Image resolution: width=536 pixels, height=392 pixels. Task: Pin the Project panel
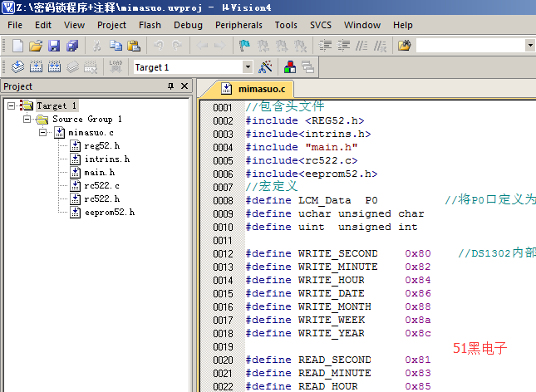170,86
